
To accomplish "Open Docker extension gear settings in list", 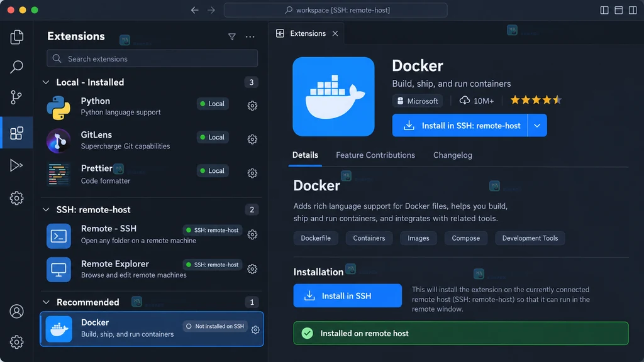I will pyautogui.click(x=255, y=329).
